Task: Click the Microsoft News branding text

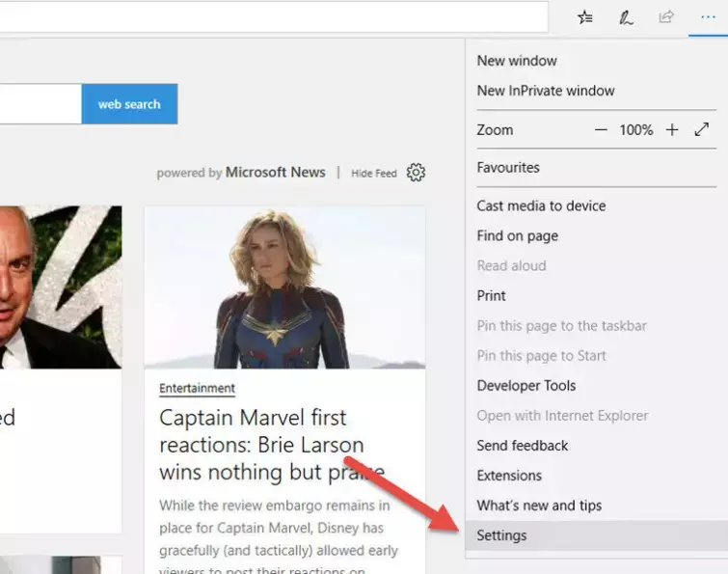Action: 276,173
